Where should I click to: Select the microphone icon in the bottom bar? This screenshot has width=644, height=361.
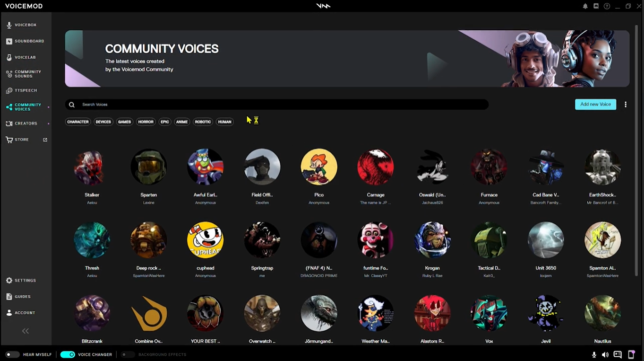point(594,354)
